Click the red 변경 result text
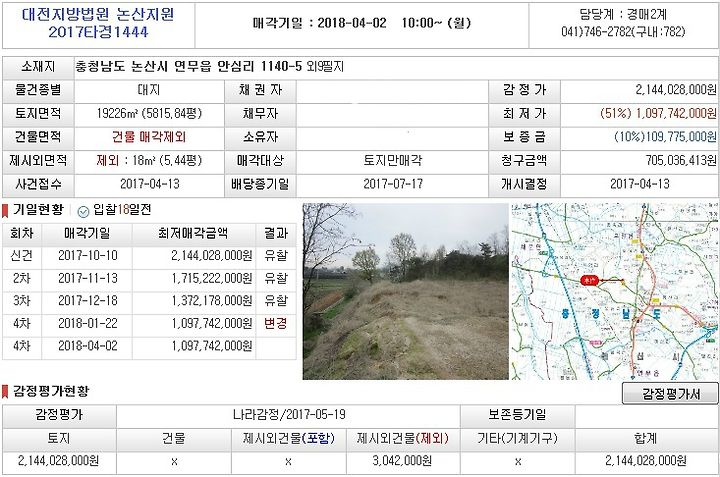720x477 pixels. click(276, 324)
